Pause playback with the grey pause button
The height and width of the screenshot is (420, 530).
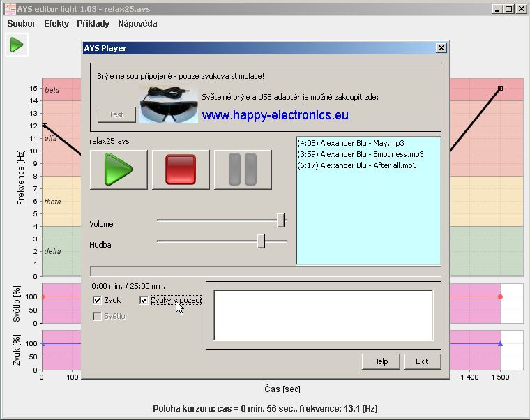point(243,170)
